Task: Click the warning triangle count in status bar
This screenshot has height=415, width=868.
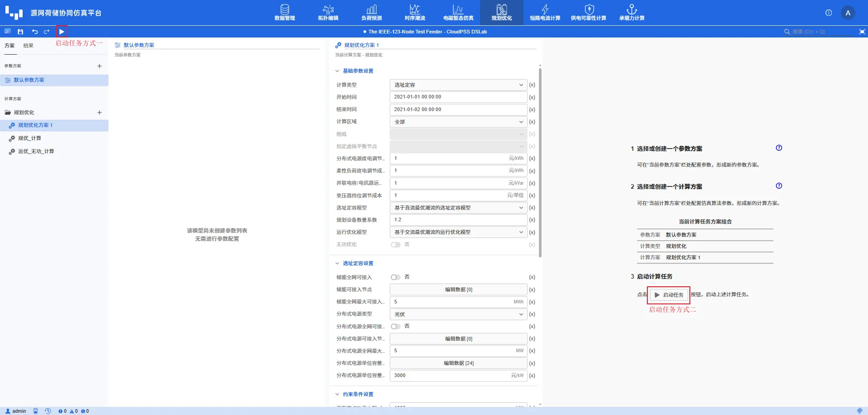Action: [x=74, y=411]
